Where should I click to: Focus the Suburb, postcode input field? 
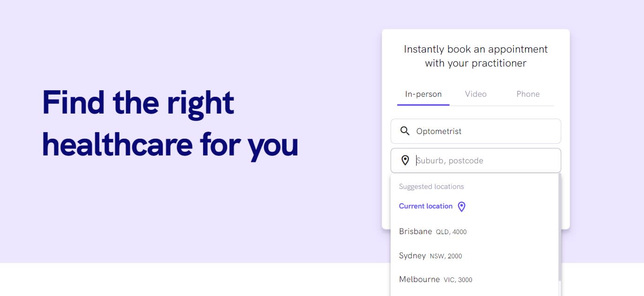click(484, 161)
